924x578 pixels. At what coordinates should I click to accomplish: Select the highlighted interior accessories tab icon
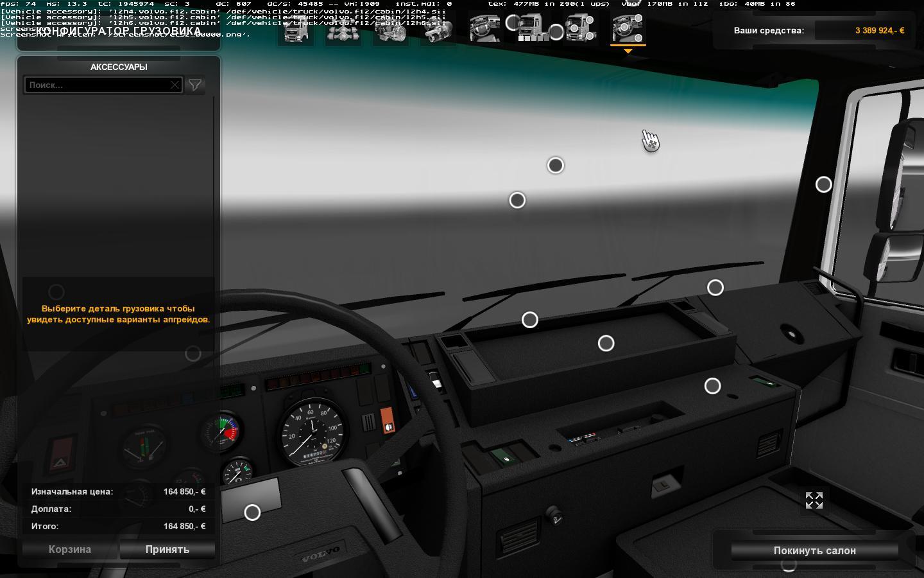[x=628, y=28]
